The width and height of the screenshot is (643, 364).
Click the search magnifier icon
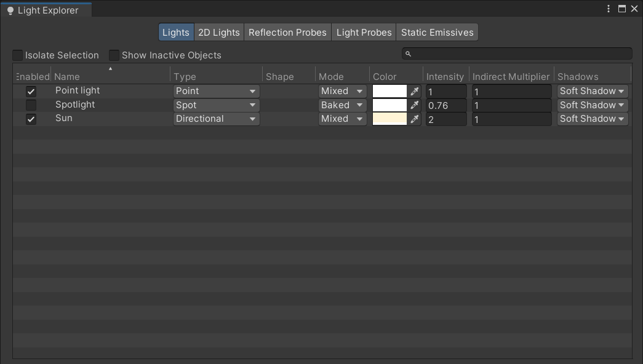[408, 54]
